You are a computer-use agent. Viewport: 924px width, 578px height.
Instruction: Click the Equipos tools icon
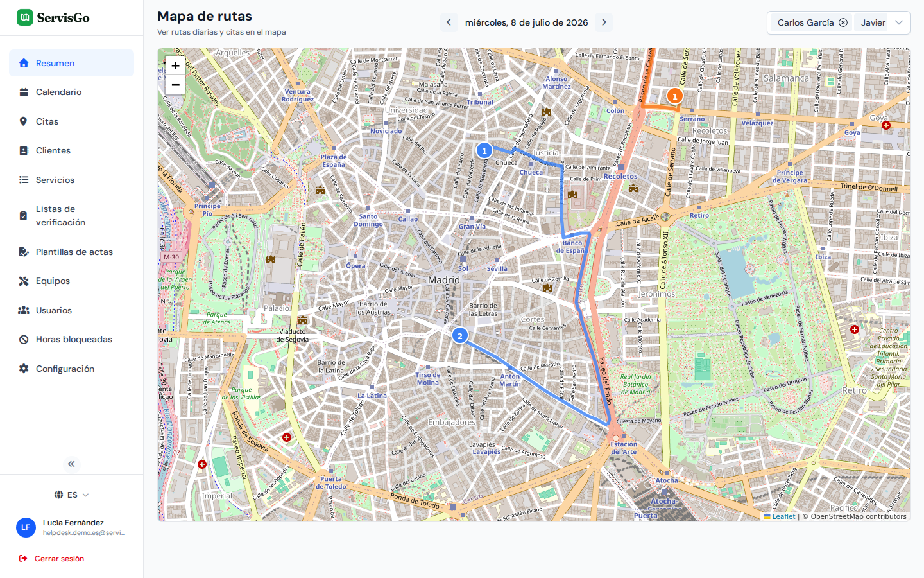pos(24,281)
